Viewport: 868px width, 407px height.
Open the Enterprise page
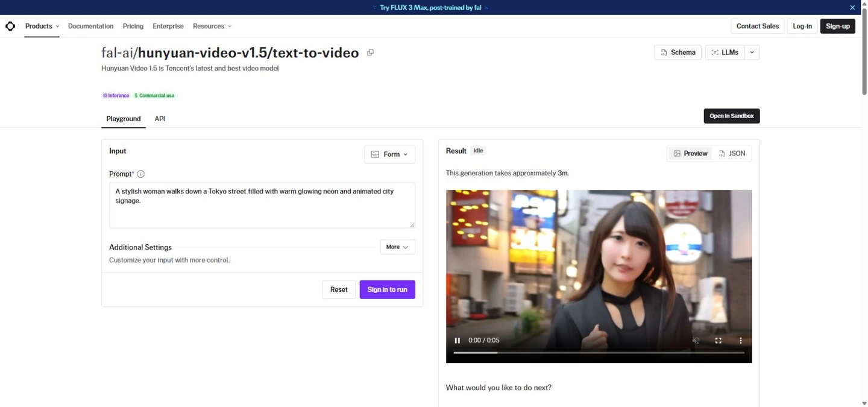pyautogui.click(x=168, y=26)
